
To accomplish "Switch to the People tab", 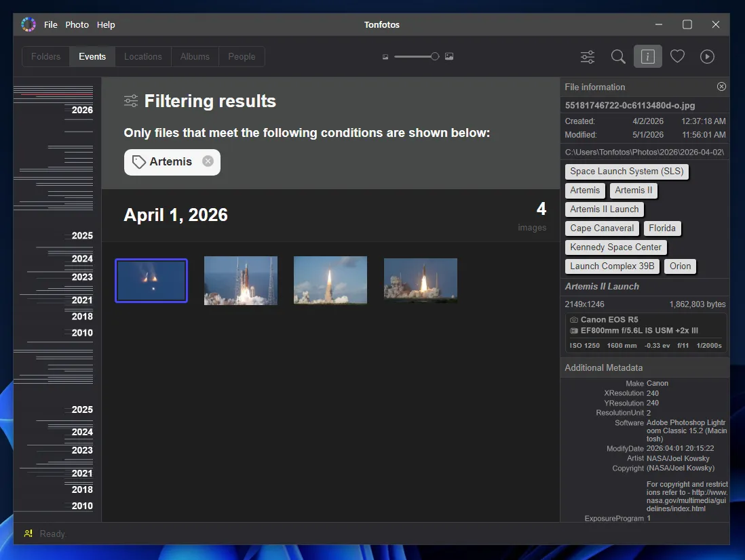I will pos(242,56).
